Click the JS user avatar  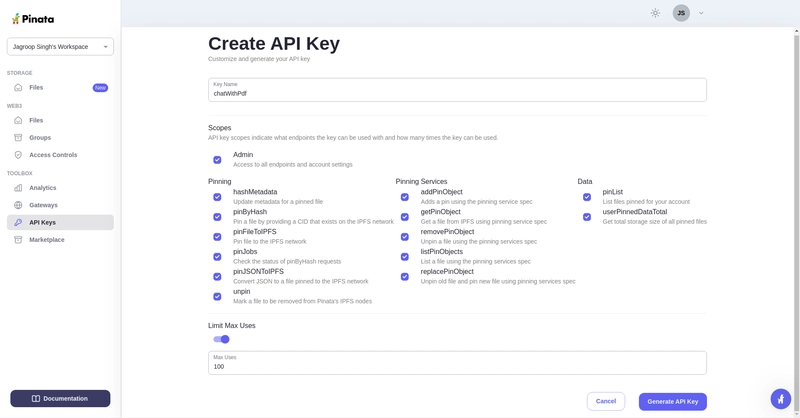point(681,13)
